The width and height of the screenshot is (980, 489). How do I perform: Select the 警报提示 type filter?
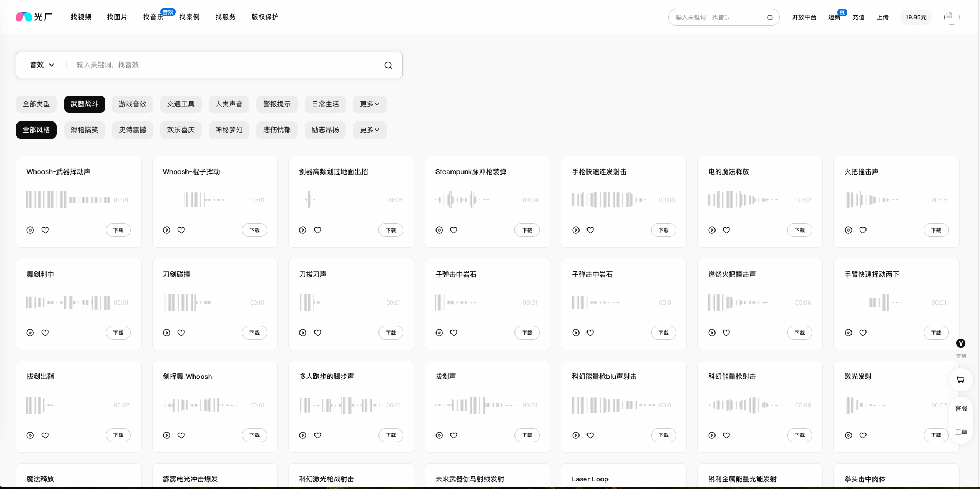(x=277, y=104)
